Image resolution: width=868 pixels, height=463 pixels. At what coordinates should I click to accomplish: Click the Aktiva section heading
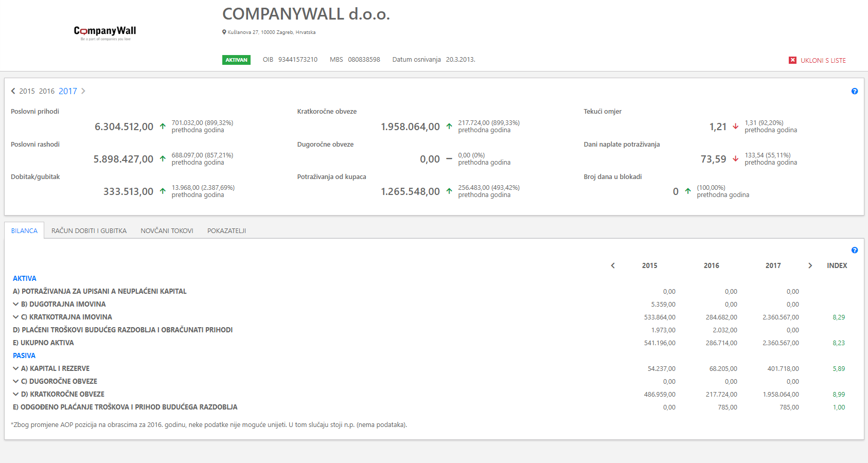[x=25, y=278]
